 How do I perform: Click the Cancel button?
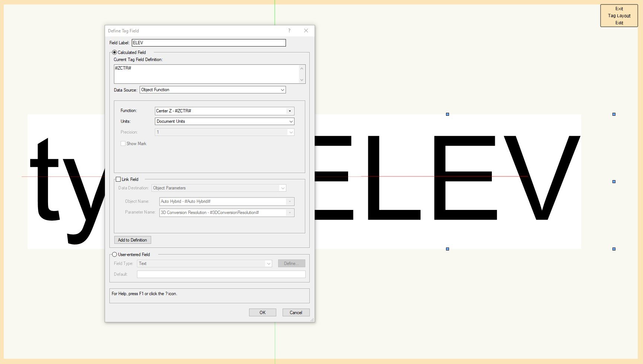coord(296,312)
